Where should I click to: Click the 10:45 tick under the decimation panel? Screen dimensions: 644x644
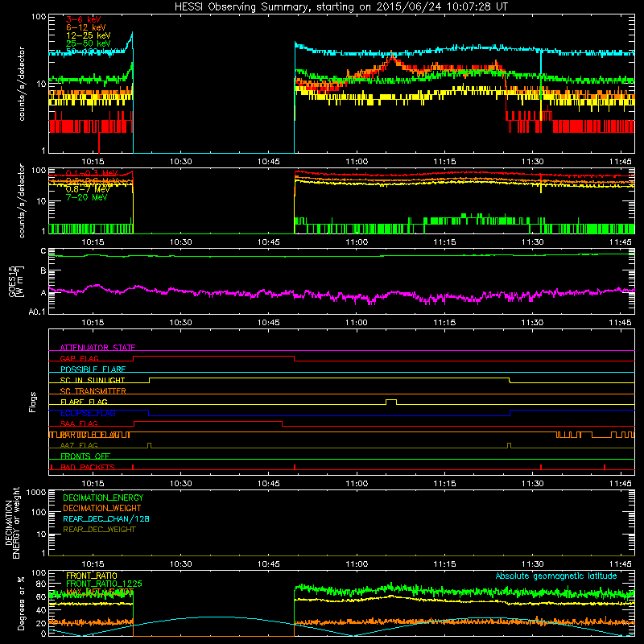click(x=269, y=564)
